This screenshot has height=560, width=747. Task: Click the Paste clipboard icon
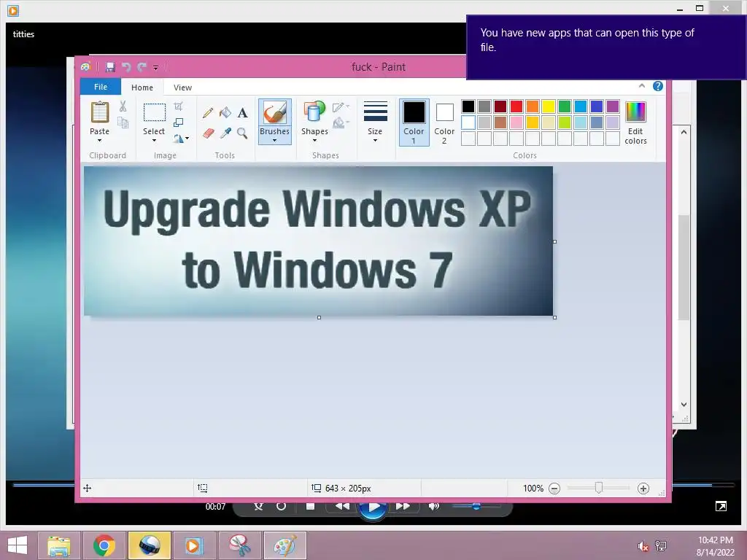click(99, 112)
